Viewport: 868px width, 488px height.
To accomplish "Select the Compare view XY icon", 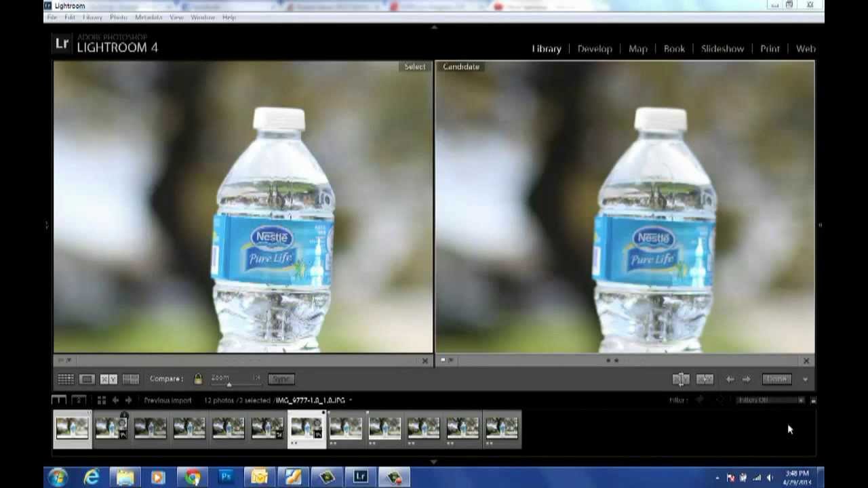I will pyautogui.click(x=108, y=379).
